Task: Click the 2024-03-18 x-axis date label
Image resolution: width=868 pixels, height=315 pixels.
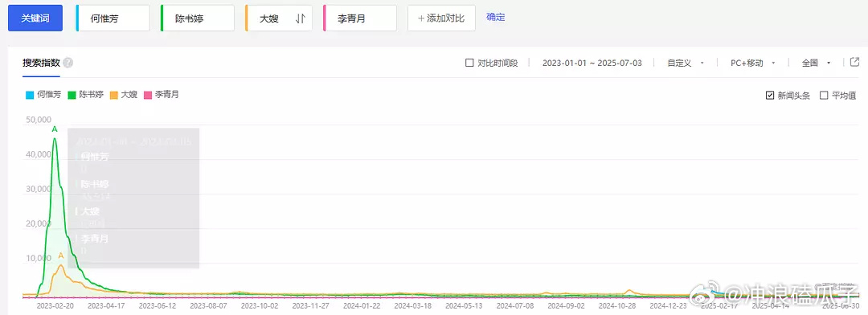Action: 412,305
